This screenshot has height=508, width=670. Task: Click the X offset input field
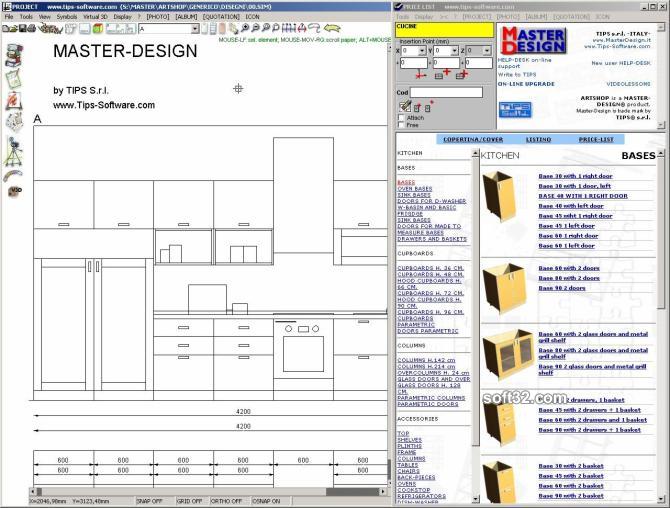click(x=413, y=63)
